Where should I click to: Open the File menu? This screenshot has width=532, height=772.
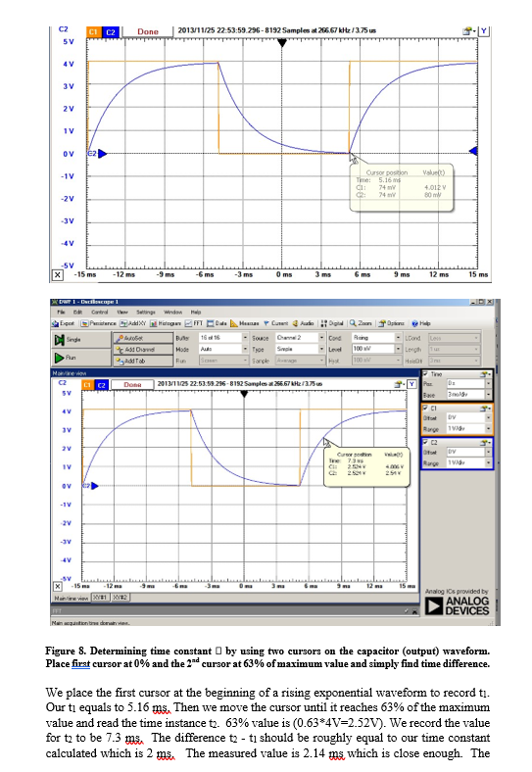(x=61, y=313)
